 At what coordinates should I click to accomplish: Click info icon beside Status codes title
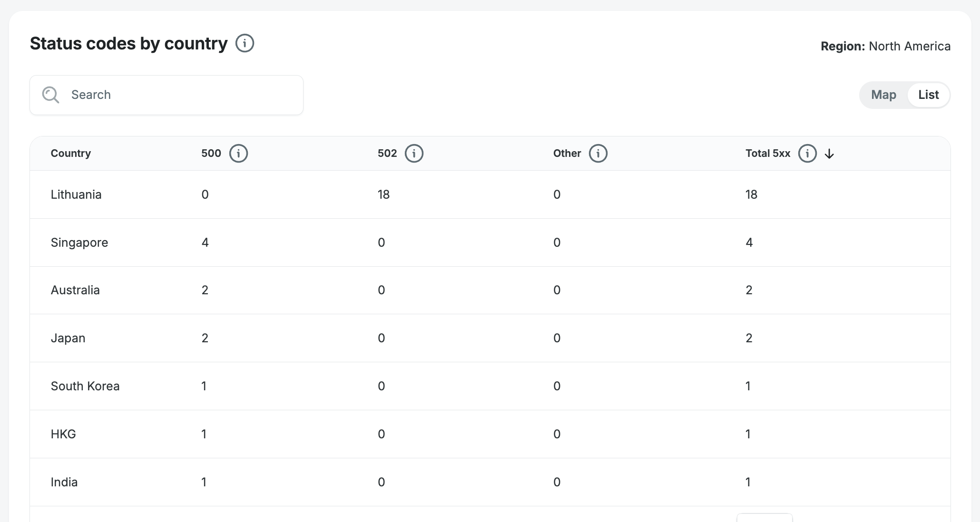(245, 43)
